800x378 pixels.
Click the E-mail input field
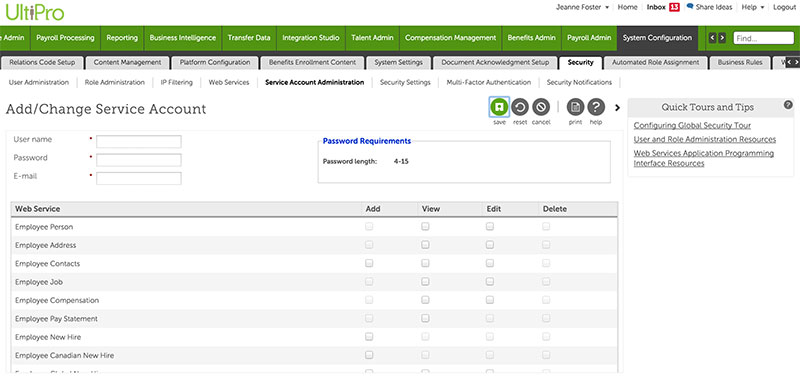pos(139,178)
